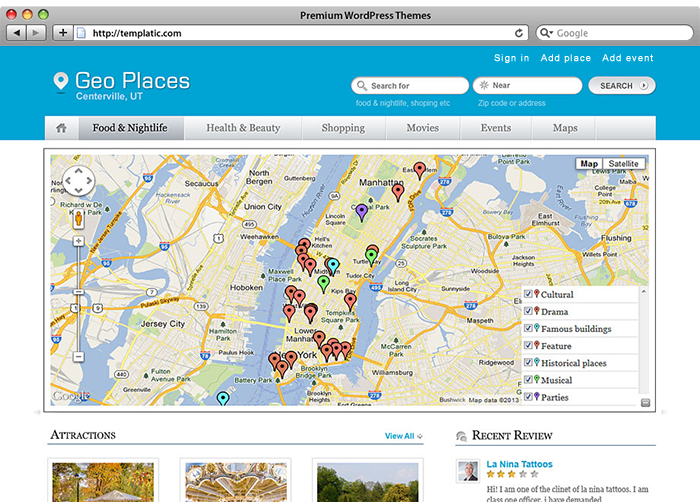Go forward with browser forward arrow

tap(36, 33)
